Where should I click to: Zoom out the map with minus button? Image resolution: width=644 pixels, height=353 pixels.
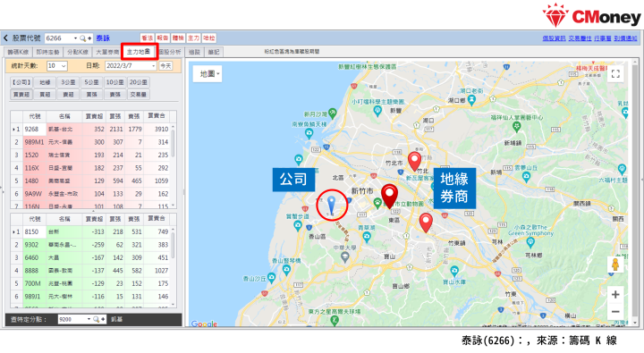[615, 312]
